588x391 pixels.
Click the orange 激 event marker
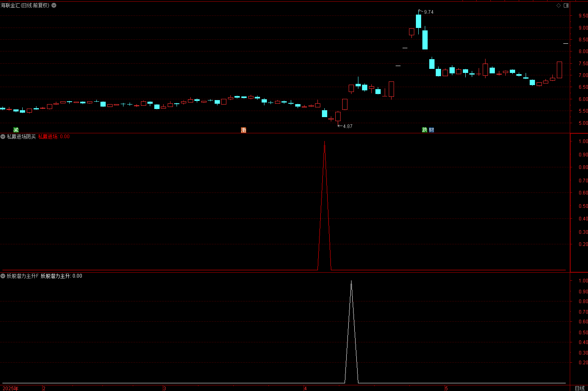point(243,130)
